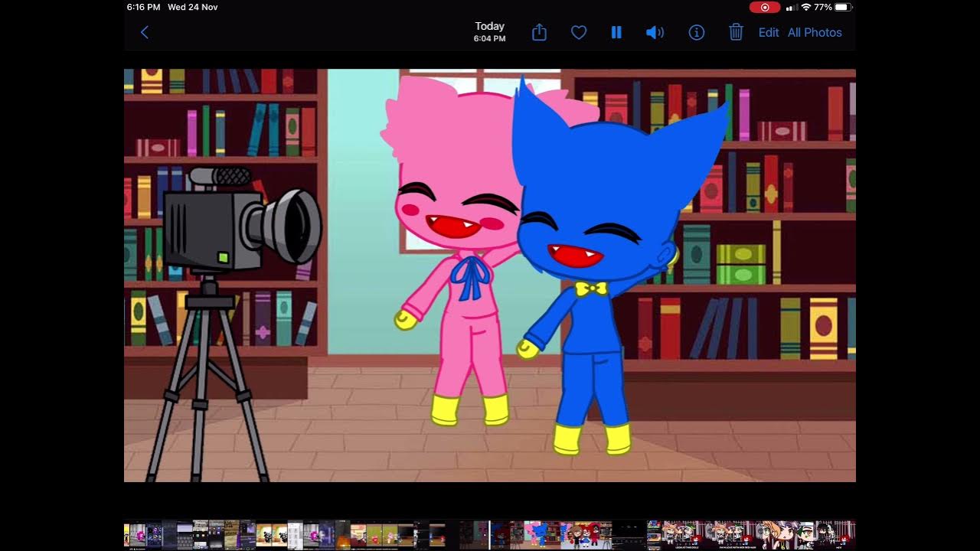
Task: Go back using the blue chevron arrow
Action: click(x=144, y=32)
